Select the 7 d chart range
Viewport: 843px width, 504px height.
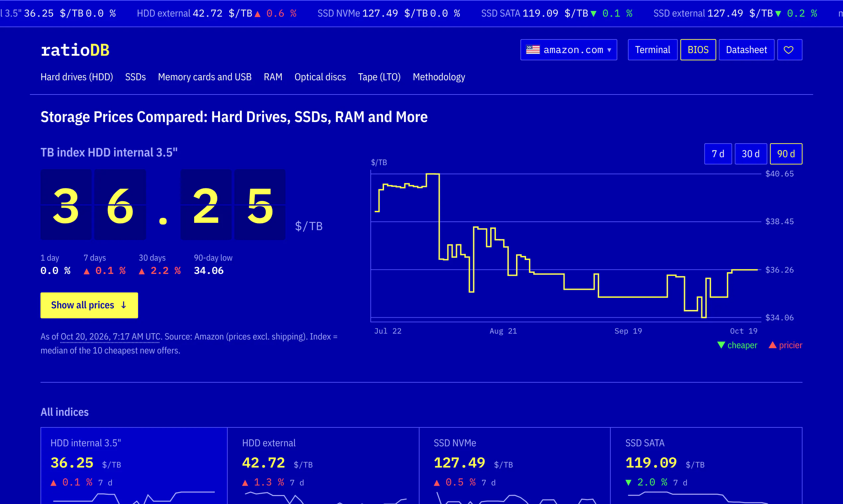coord(718,154)
